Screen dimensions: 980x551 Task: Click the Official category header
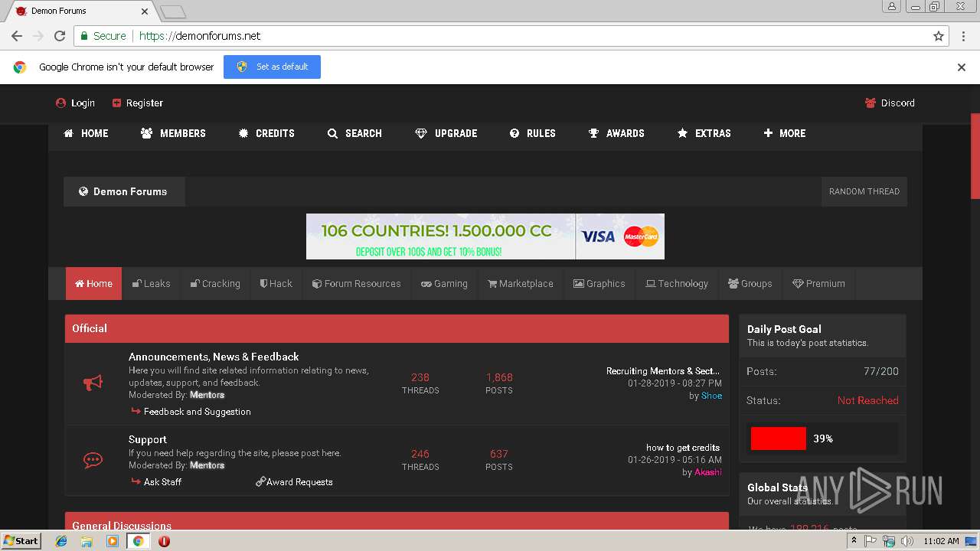397,328
